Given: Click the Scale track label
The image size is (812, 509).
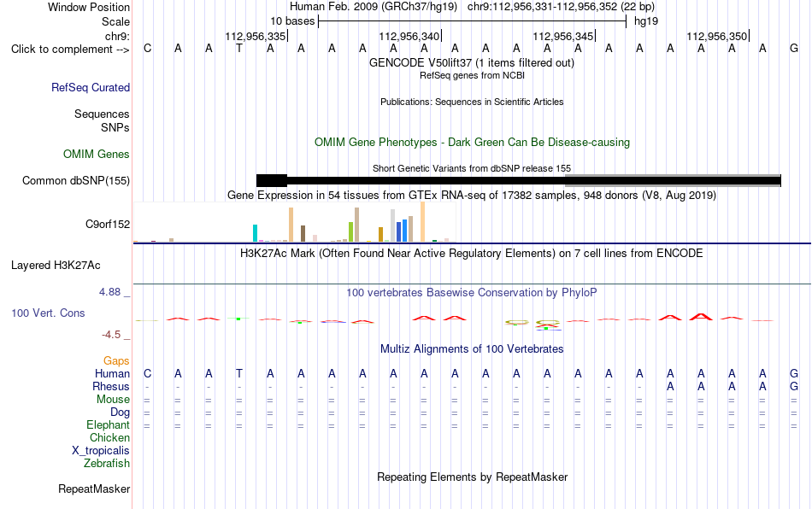Looking at the screenshot, I should point(116,21).
